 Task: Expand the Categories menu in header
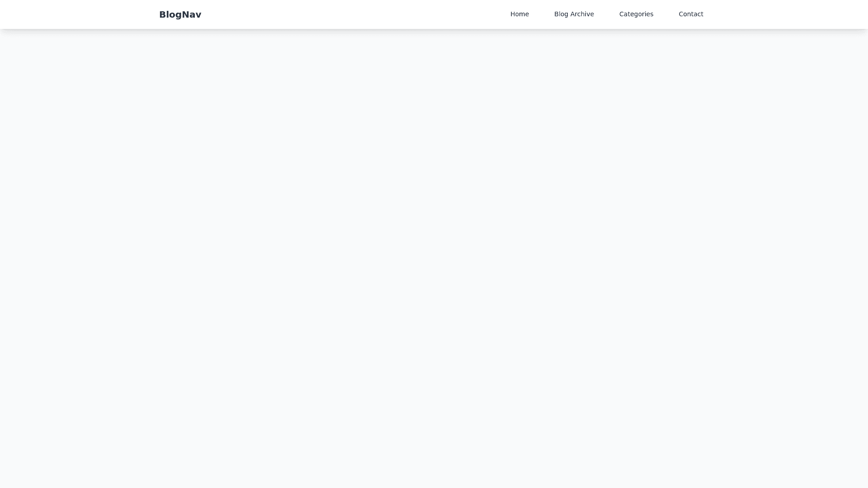[x=636, y=14]
